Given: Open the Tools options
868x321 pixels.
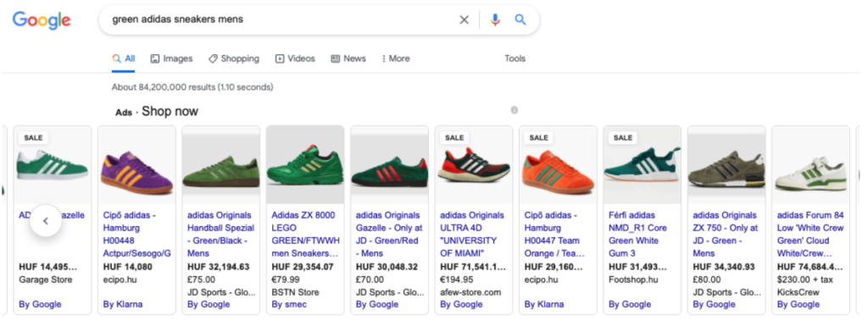Looking at the screenshot, I should click(x=515, y=58).
